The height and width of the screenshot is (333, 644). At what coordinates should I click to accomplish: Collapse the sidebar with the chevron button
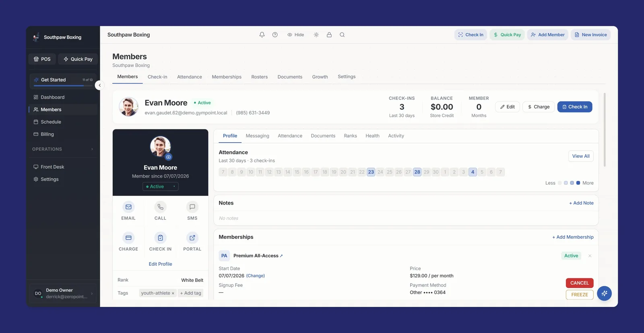click(x=100, y=85)
